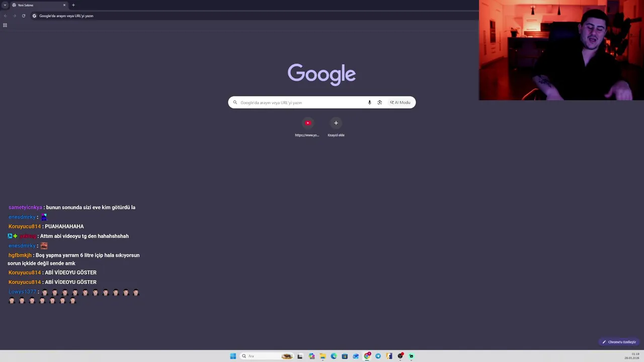644x362 pixels.
Task: Open Task View on taskbar
Action: click(300, 356)
